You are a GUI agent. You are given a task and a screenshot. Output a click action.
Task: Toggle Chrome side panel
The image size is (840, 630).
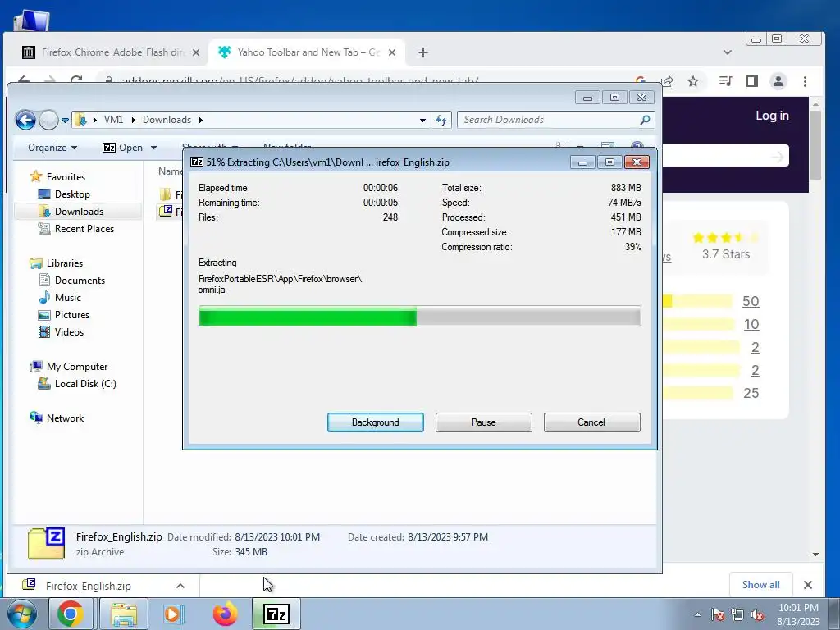click(x=751, y=81)
